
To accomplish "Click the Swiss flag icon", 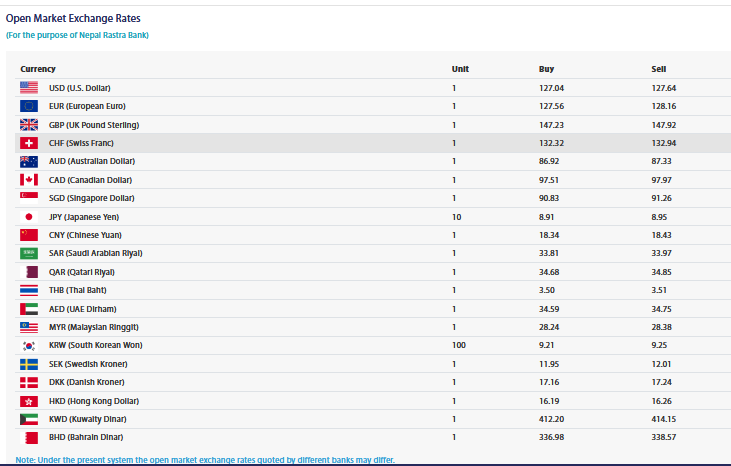I will (x=29, y=143).
